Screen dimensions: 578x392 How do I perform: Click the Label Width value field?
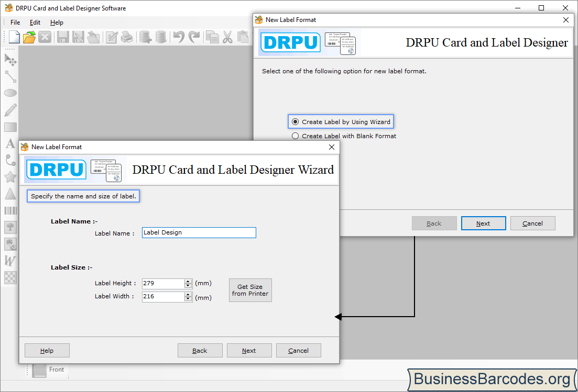pos(163,297)
